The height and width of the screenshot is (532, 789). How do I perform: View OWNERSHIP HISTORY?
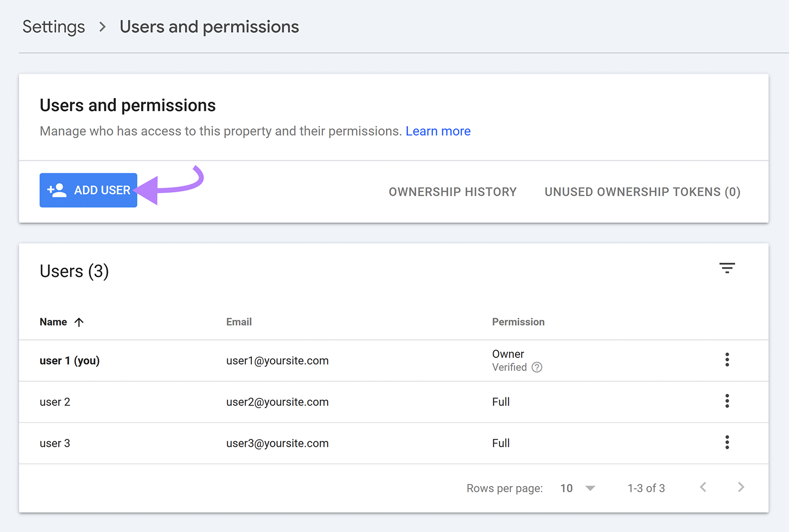click(453, 192)
